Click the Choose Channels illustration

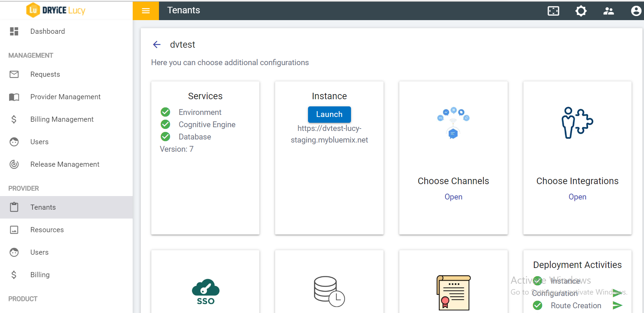click(453, 123)
